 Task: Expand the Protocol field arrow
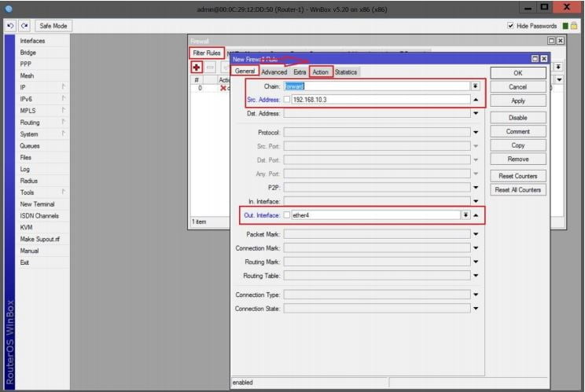[475, 133]
